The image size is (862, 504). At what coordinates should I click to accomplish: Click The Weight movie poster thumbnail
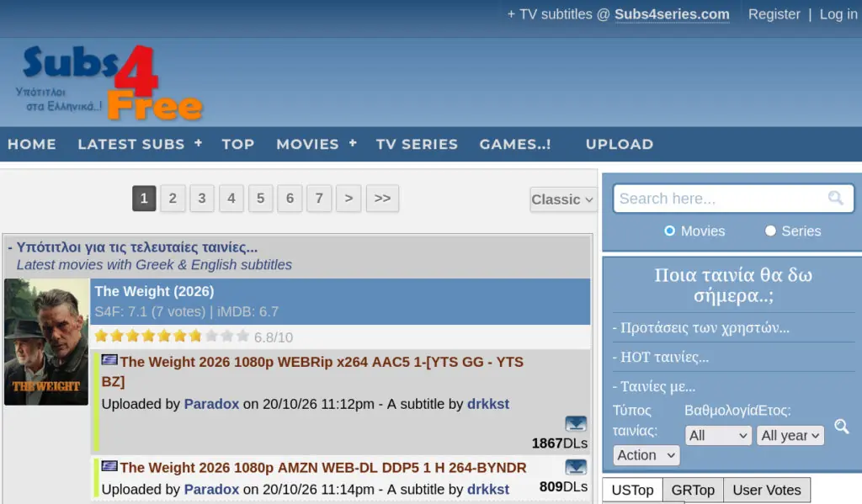46,342
